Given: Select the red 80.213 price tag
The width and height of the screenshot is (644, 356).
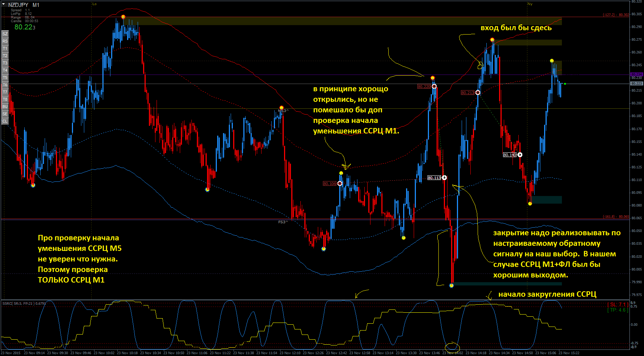Looking at the screenshot, I should [467, 93].
